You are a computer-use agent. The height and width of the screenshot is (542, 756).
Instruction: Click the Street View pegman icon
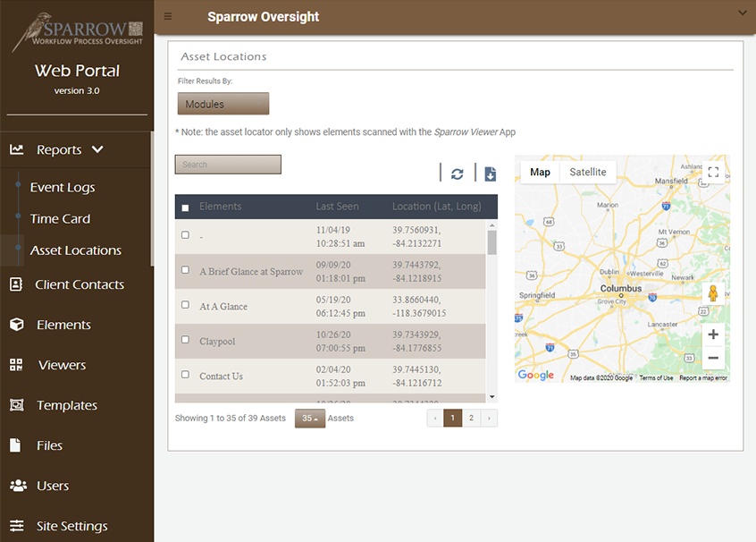coord(712,293)
